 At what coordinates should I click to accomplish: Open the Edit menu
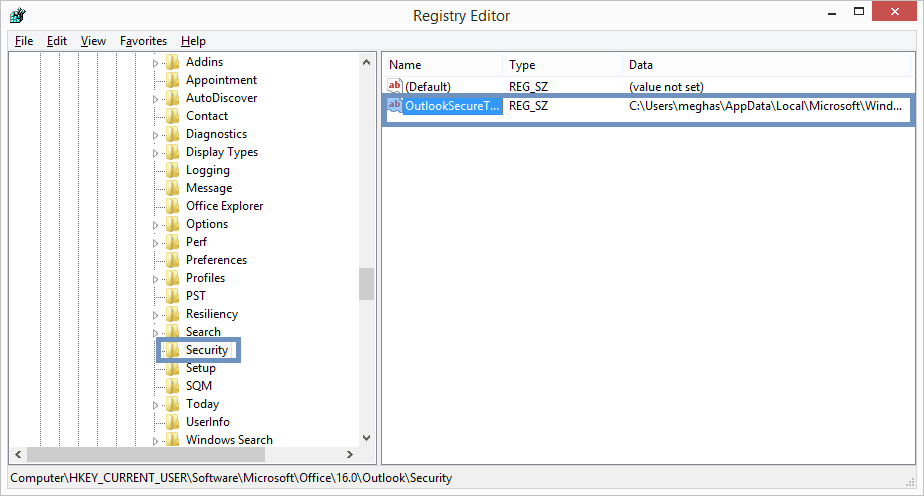point(57,41)
